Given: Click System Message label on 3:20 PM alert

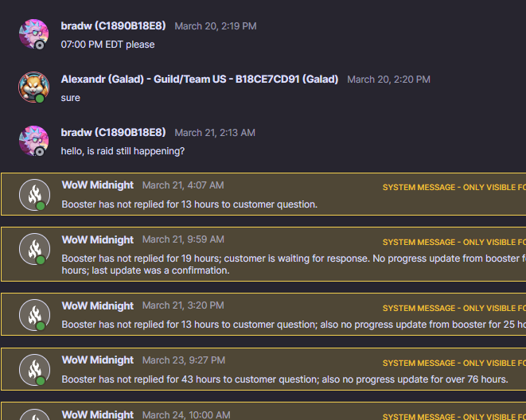Looking at the screenshot, I should pyautogui.click(x=454, y=308).
